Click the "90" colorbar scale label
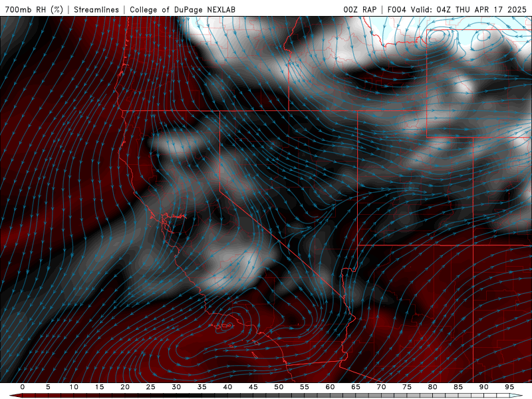 [x=484, y=387]
